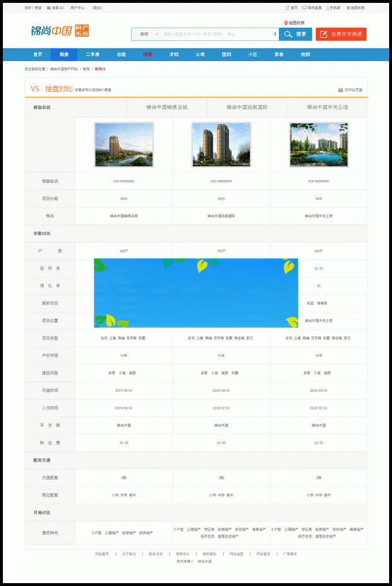Click the red map pin 地图找房 icon
The width and height of the screenshot is (392, 586).
coord(285,23)
